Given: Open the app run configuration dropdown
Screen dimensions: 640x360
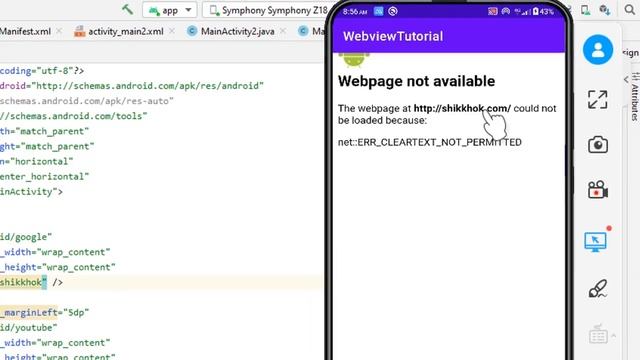Looking at the screenshot, I should (x=170, y=10).
